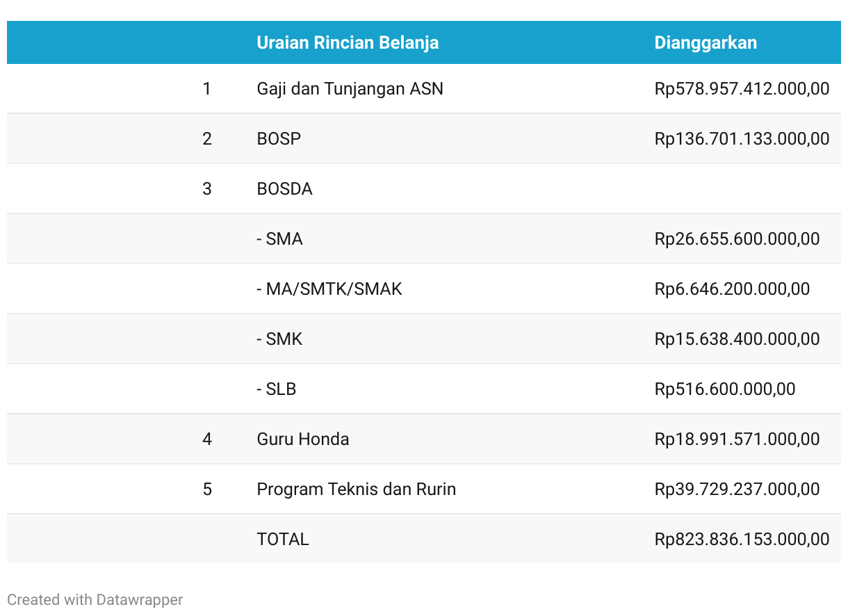This screenshot has width=848, height=616.
Task: Select the Rp136.701.133.000,00 amount
Action: (742, 139)
